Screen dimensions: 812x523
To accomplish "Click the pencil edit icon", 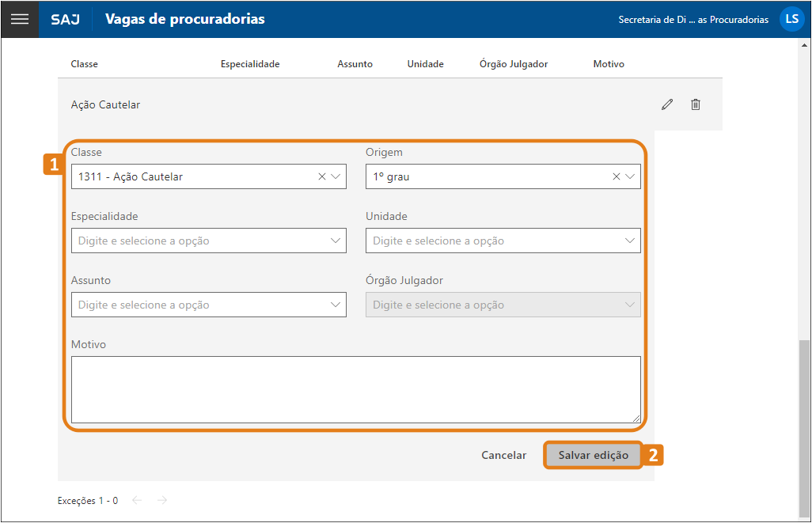I will click(666, 104).
